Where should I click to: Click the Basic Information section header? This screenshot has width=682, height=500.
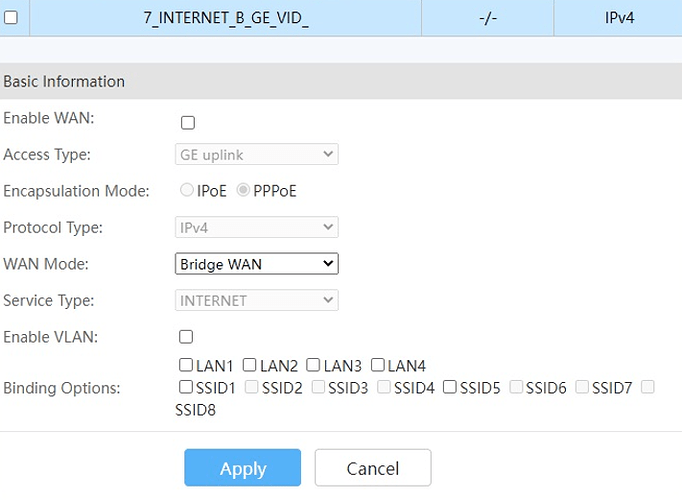tap(65, 81)
